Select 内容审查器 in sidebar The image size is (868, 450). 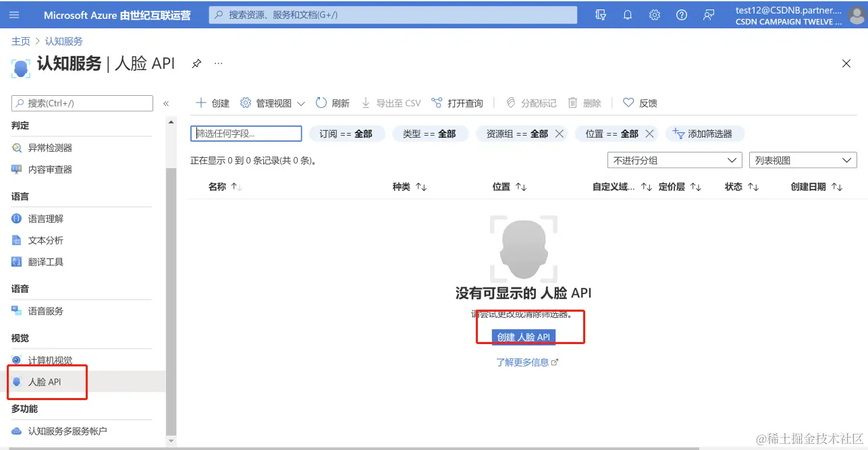50,169
